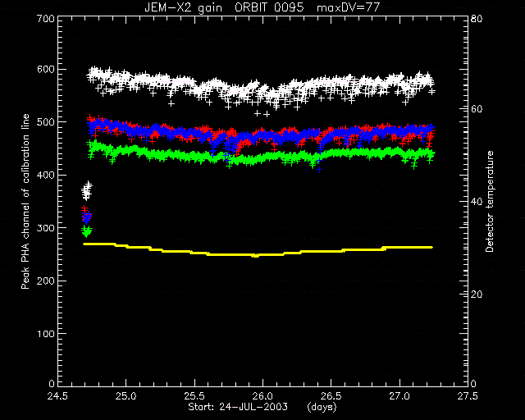Click the 600 tick label on left axis

(x=46, y=70)
